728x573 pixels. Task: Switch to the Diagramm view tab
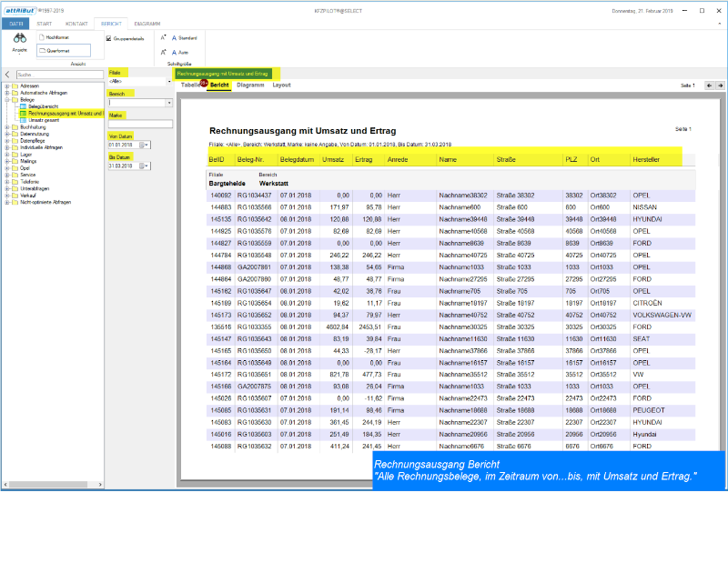point(250,85)
